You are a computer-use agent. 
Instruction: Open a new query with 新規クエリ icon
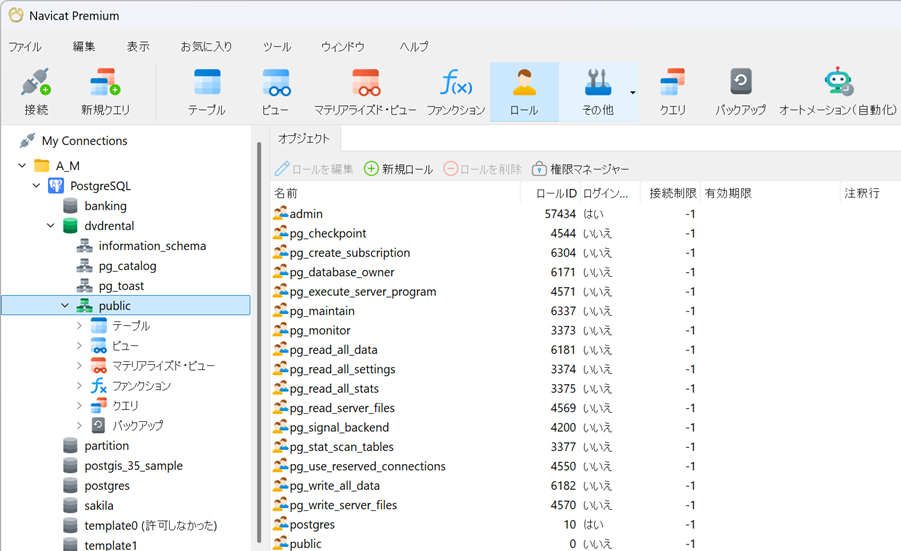105,83
